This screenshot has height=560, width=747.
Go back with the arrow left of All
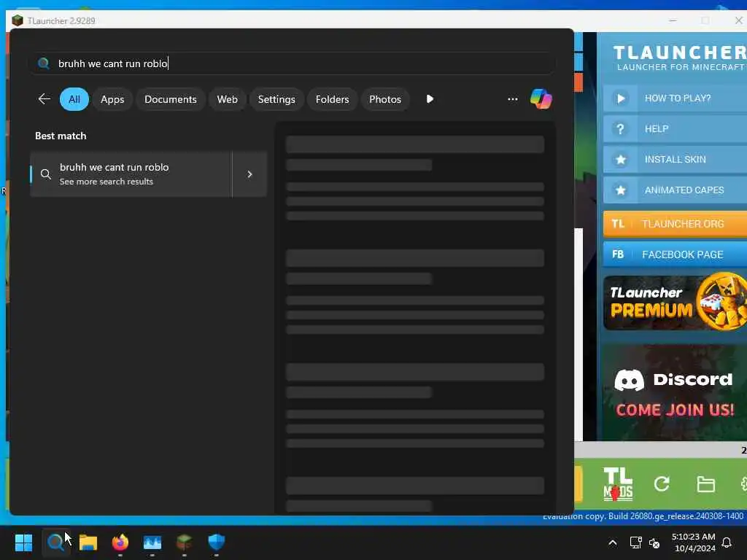[44, 99]
